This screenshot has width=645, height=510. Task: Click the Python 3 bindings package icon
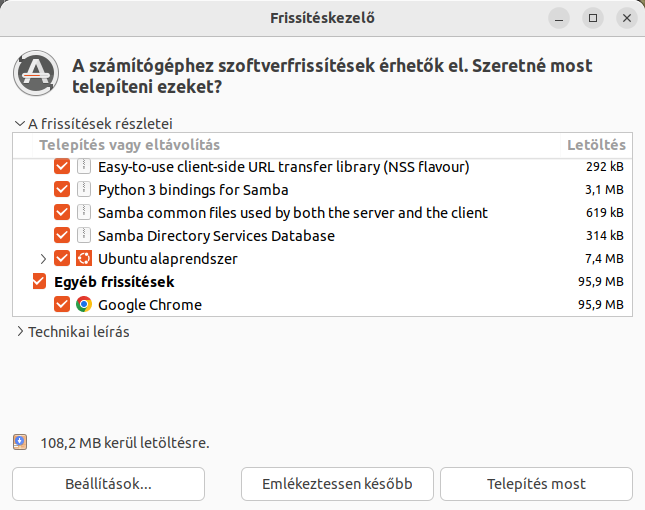coord(84,190)
